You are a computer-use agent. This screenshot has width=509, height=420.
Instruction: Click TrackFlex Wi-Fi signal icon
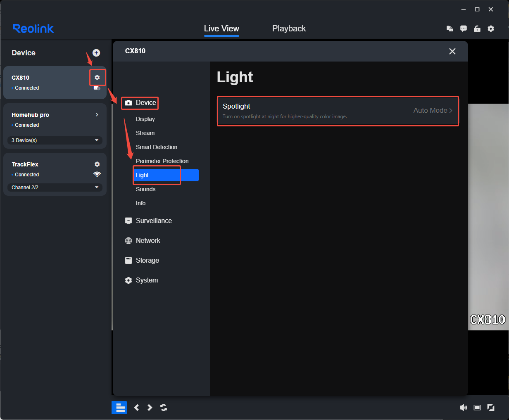click(x=97, y=174)
